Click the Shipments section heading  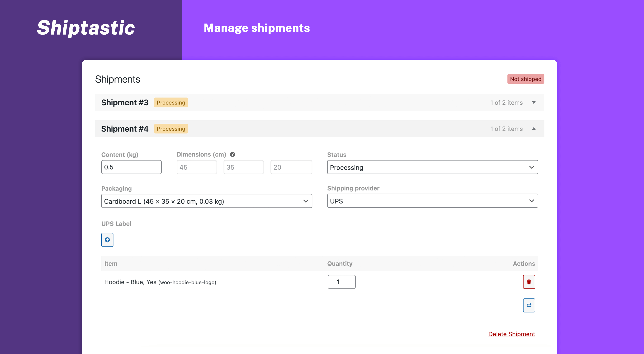tap(118, 79)
